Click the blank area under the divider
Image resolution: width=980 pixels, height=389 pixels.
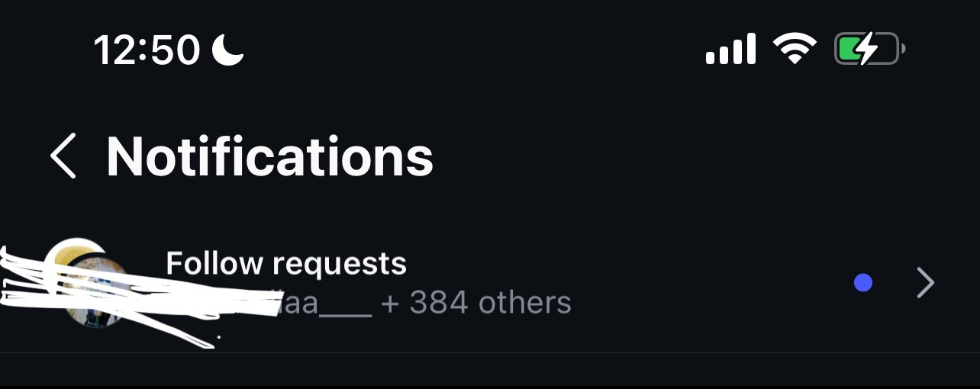point(490,371)
